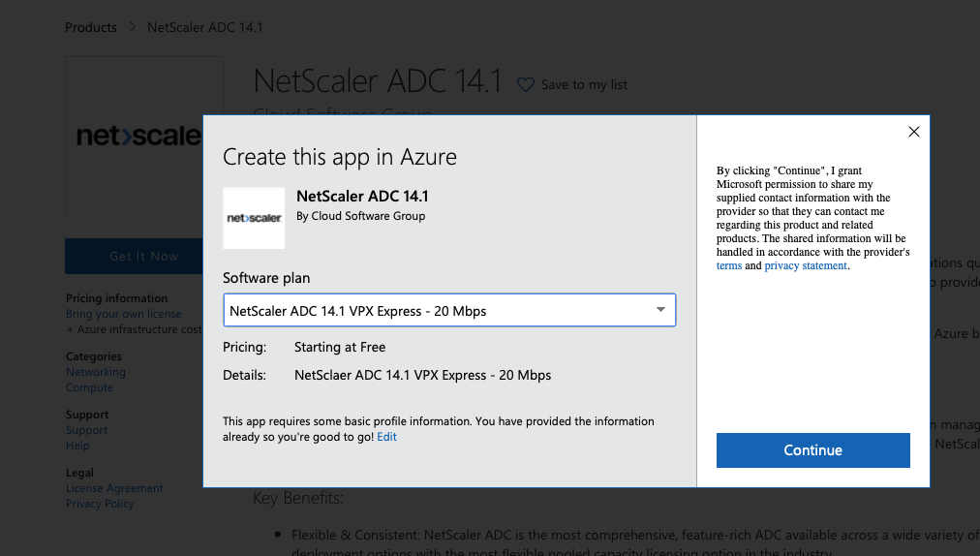Close the Create this app dialog
Image resolution: width=980 pixels, height=556 pixels.
[914, 132]
